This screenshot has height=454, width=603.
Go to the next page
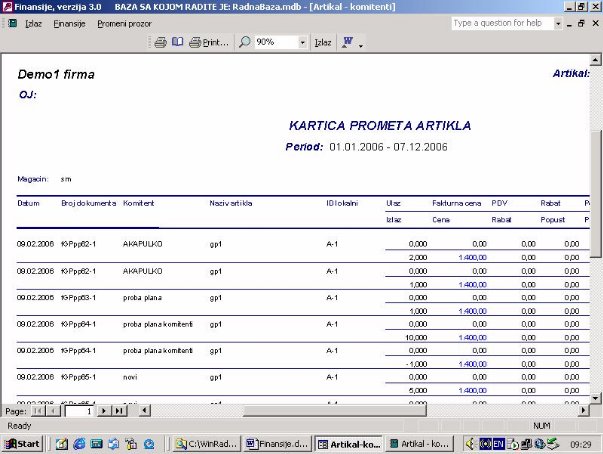click(104, 411)
